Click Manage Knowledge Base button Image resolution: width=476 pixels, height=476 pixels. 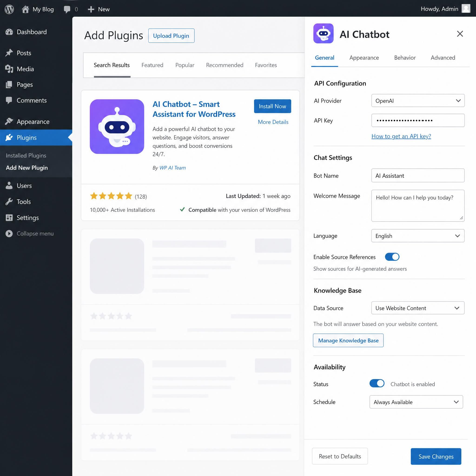348,340
